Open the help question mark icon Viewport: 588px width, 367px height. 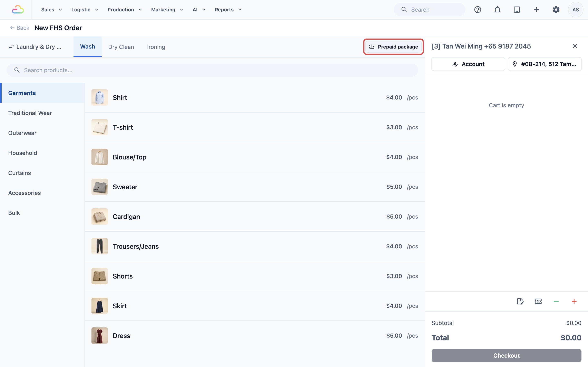click(x=478, y=10)
